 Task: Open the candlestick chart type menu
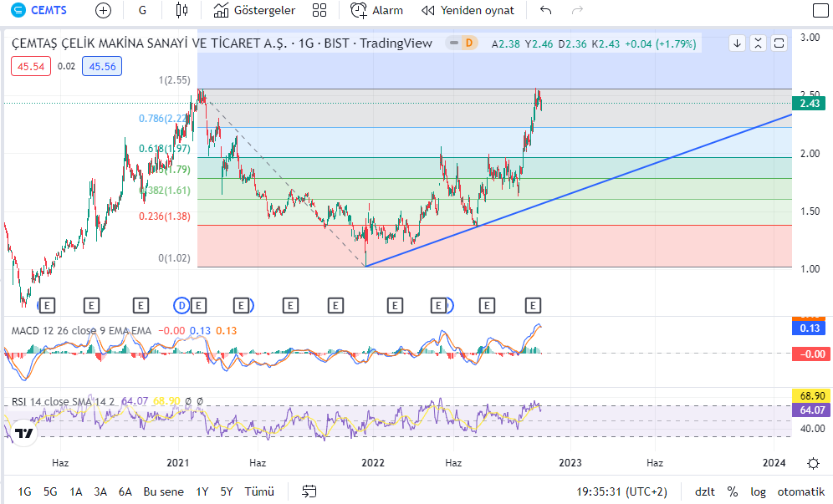181,10
